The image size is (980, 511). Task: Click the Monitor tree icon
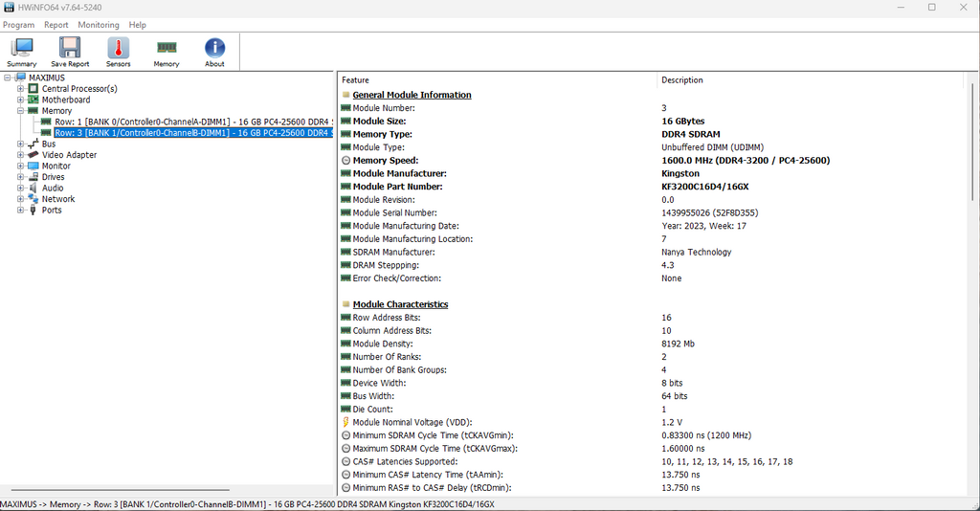pyautogui.click(x=33, y=166)
